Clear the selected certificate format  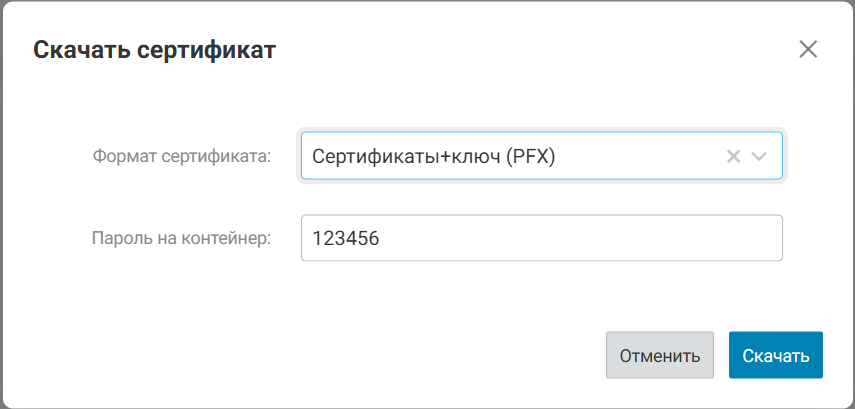(733, 156)
